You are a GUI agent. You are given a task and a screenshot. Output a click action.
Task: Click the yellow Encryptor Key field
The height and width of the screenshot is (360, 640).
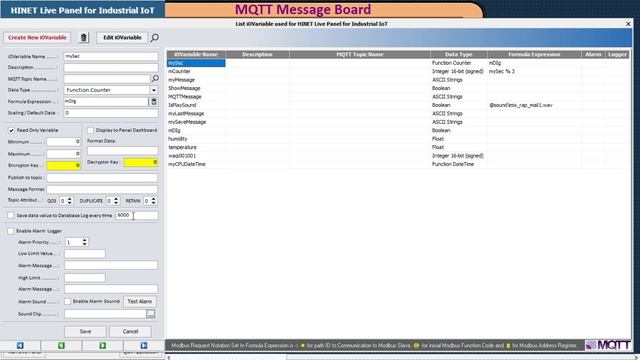pos(63,165)
